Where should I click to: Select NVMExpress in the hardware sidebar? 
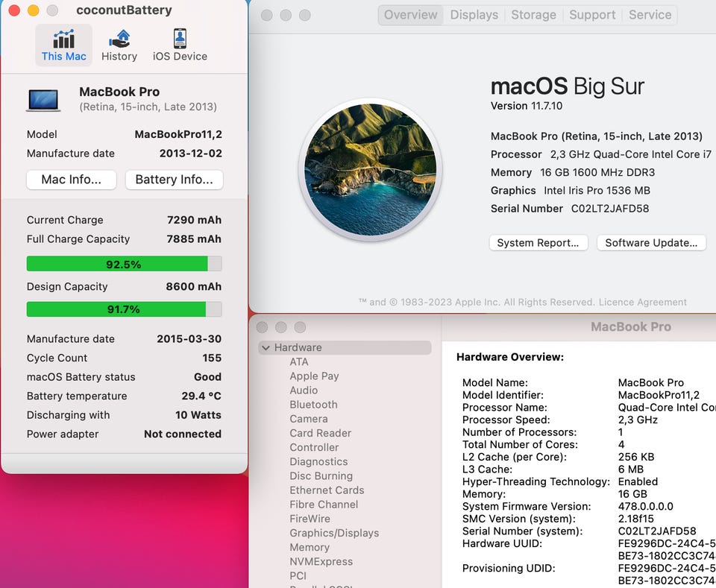tap(321, 561)
